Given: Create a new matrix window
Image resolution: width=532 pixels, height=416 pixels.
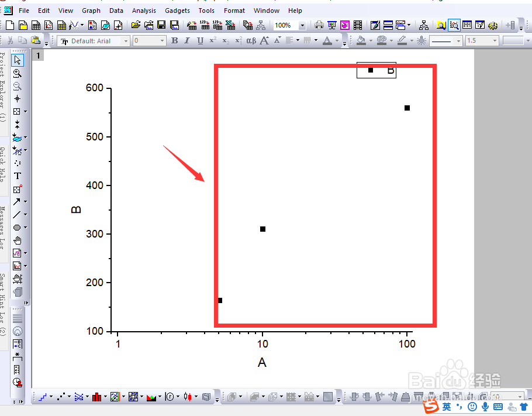Looking at the screenshot, I should (62, 26).
